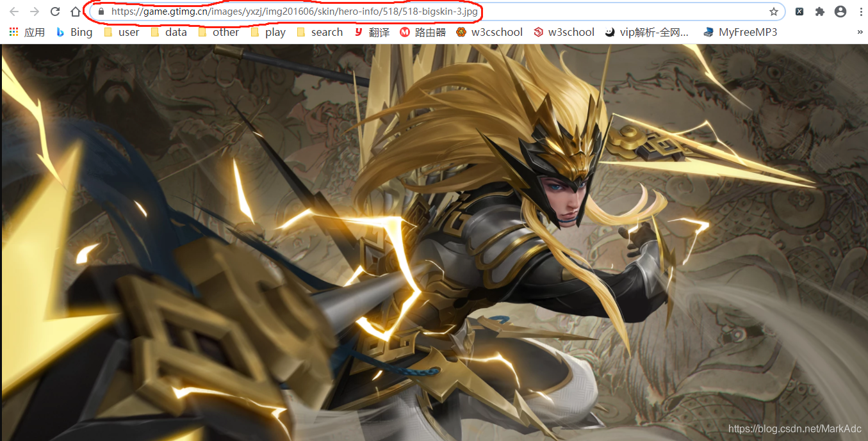Go forward to next page
Image resolution: width=868 pixels, height=441 pixels.
tap(35, 12)
